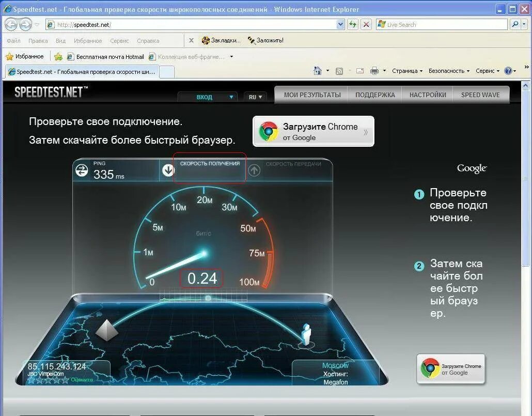Click the Загрузите Chrome banner button
Image resolution: width=532 pixels, height=416 pixels.
point(314,131)
